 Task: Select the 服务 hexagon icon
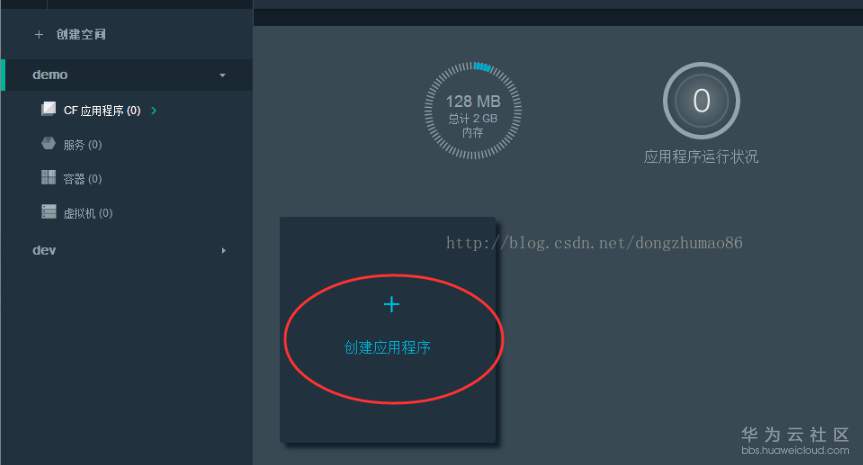(48, 143)
